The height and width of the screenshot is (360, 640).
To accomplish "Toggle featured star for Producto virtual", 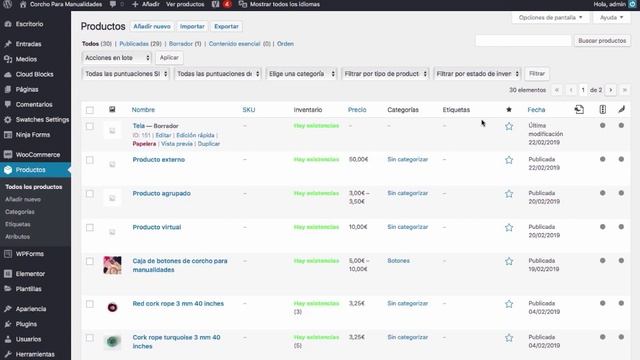I will point(509,228).
